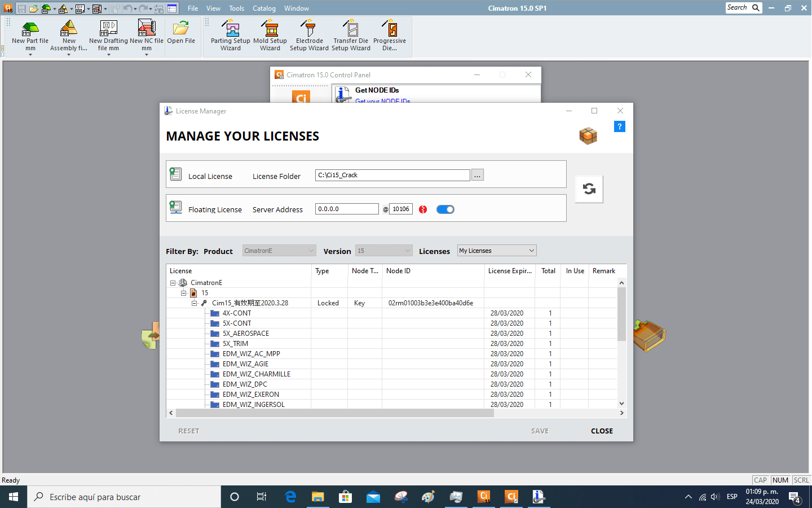Screen dimensions: 812x508
Task: Click the New Part file mm icon
Action: (30, 28)
